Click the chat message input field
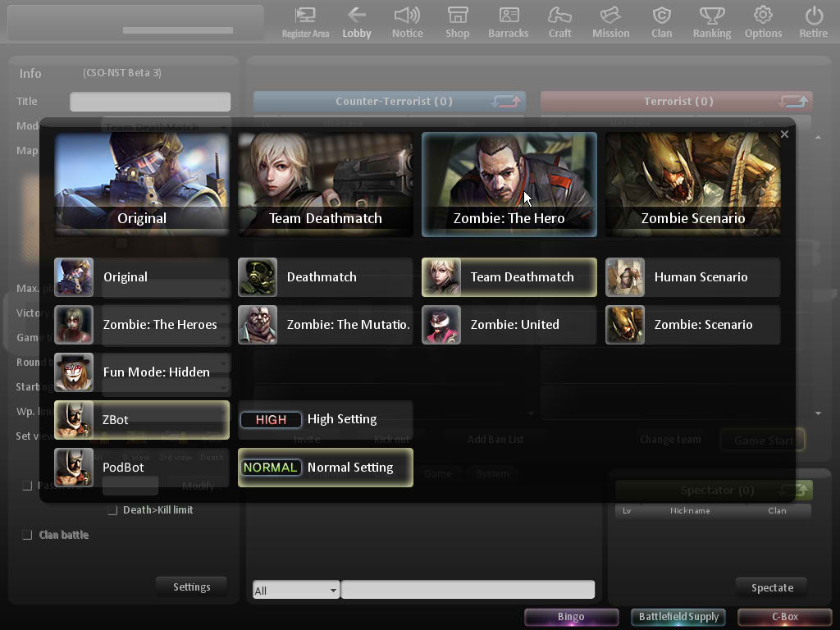The height and width of the screenshot is (630, 840). click(x=468, y=590)
